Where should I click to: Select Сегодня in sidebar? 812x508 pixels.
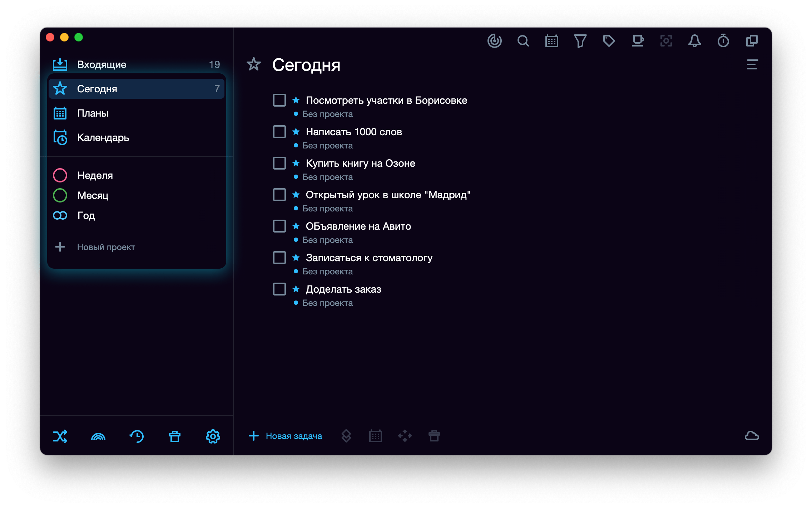pyautogui.click(x=137, y=89)
